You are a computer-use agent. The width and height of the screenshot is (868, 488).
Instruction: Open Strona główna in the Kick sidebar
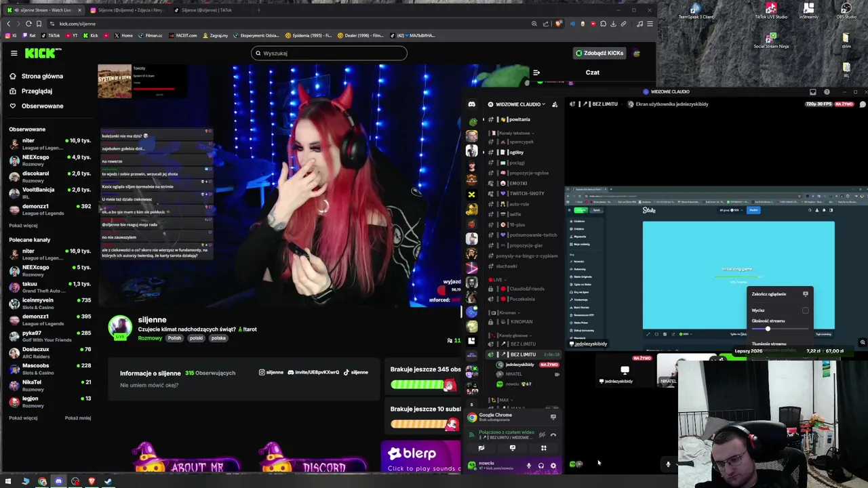tap(37, 76)
